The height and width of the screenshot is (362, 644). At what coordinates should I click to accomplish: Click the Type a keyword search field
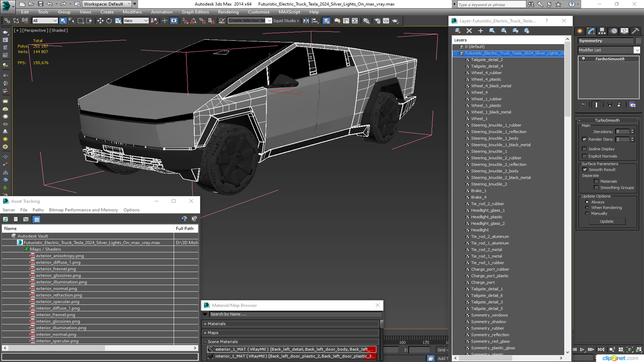pos(491,4)
